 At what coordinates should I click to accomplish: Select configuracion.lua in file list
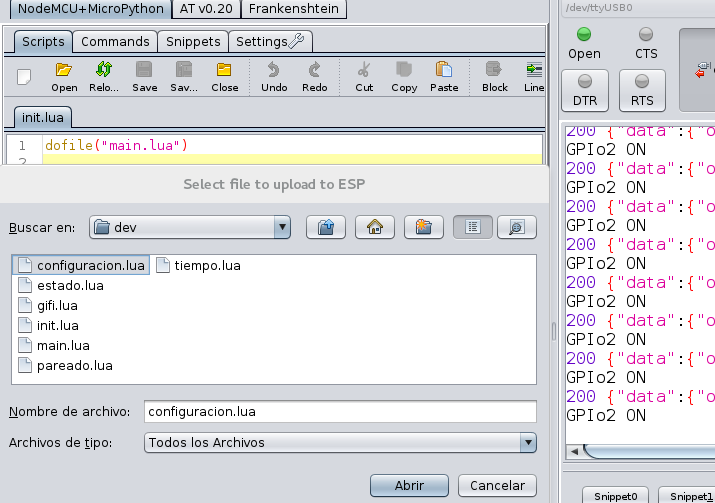coord(81,265)
